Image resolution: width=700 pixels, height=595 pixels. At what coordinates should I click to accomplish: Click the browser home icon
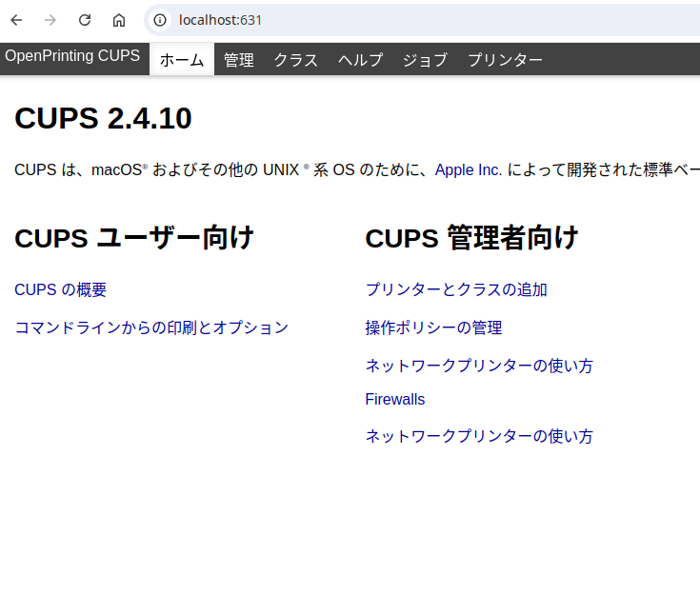(x=119, y=20)
